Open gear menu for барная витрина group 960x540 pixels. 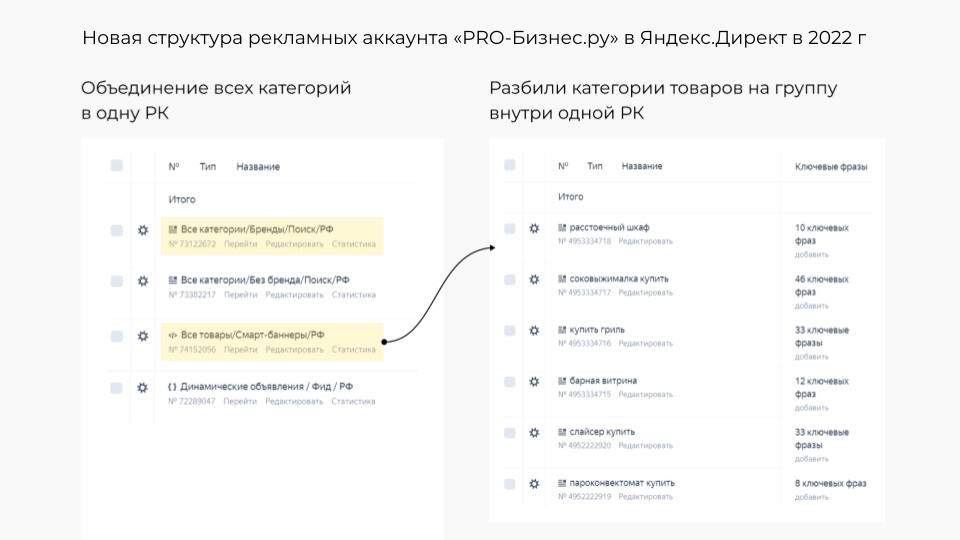point(534,381)
